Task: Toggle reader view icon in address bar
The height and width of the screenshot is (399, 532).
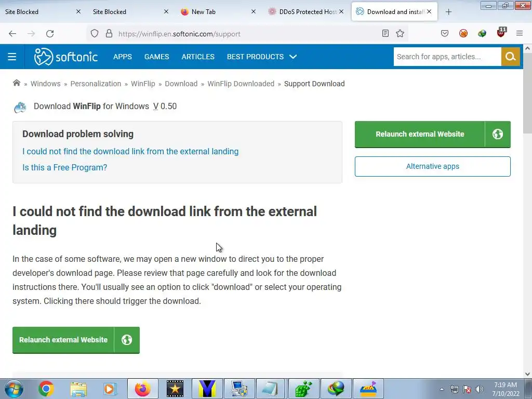Action: click(385, 33)
